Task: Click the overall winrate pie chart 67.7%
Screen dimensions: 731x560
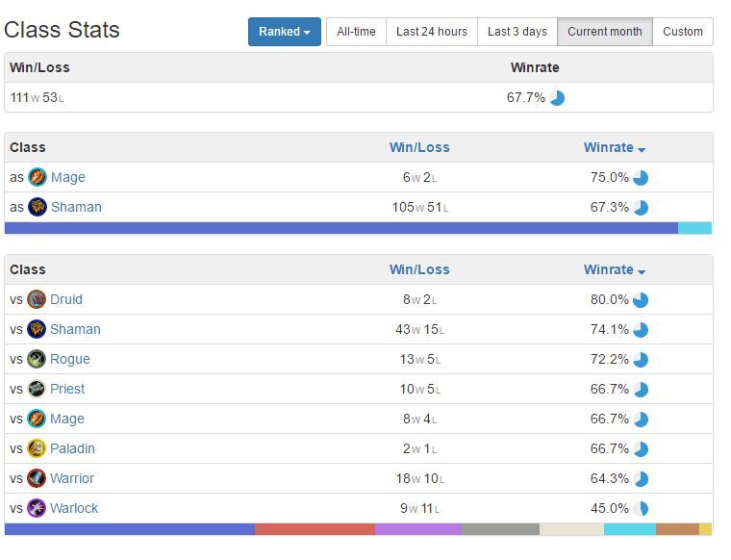Action: [557, 98]
